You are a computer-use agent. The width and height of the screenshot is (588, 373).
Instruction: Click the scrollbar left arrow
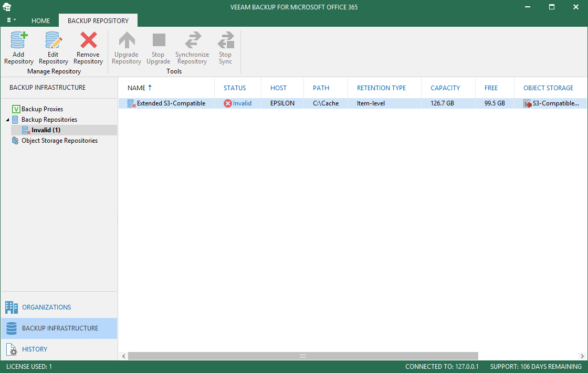pyautogui.click(x=124, y=356)
